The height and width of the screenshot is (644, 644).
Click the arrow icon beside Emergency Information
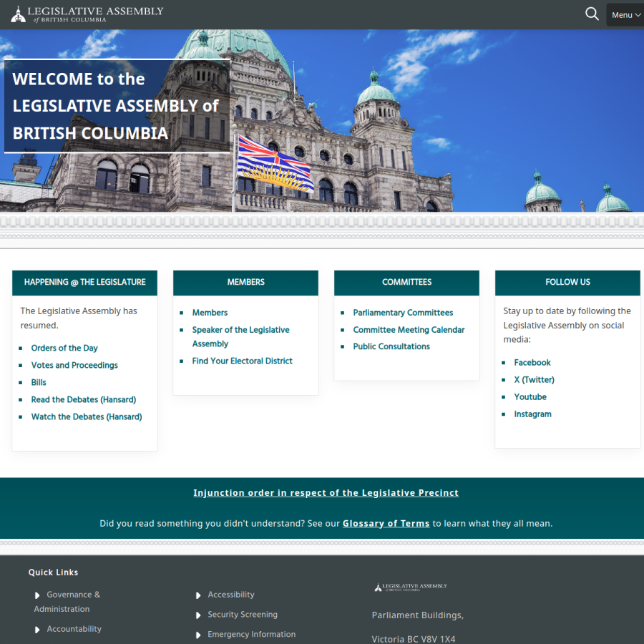click(x=198, y=635)
